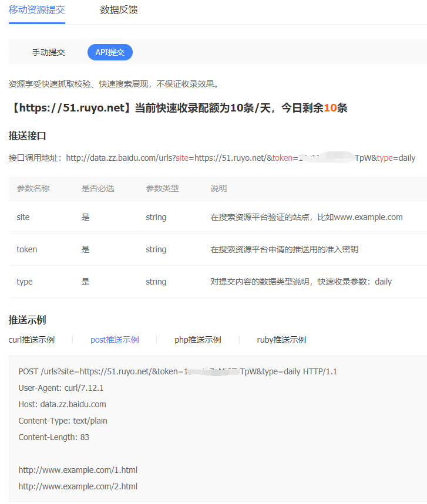The image size is (427, 504).
Task: Select the site parameter row name
Action: [23, 217]
